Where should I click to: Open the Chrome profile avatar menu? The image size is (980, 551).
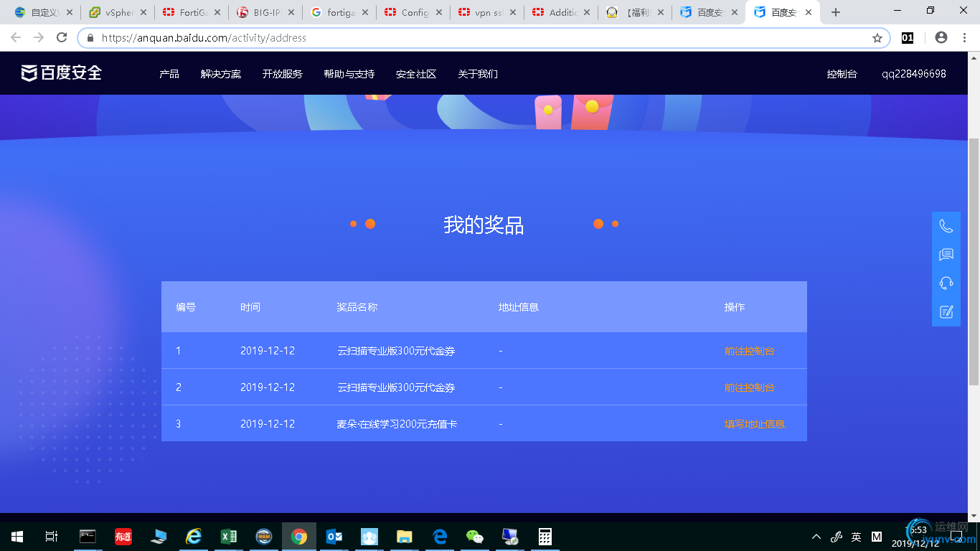point(941,38)
